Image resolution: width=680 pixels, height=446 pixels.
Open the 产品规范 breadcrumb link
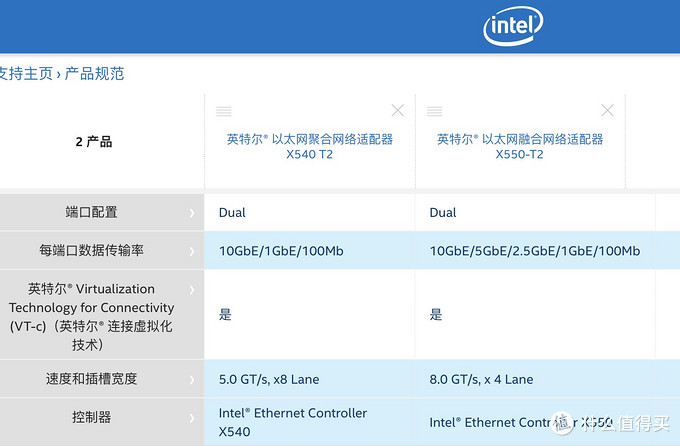[x=94, y=74]
